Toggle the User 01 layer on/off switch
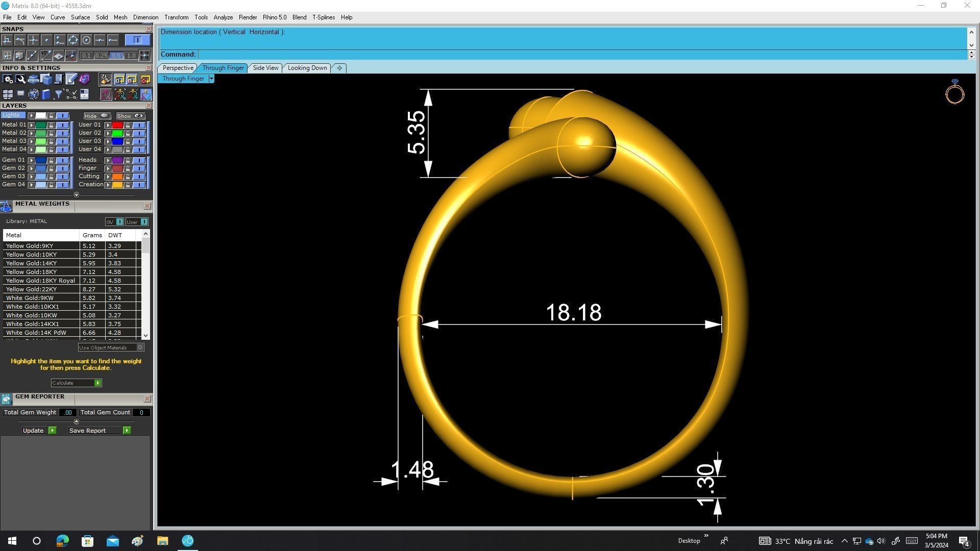The width and height of the screenshot is (980, 551). coord(139,124)
